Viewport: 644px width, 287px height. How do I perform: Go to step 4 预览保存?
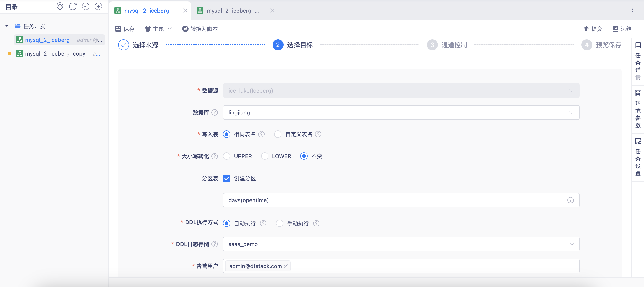pyautogui.click(x=609, y=45)
